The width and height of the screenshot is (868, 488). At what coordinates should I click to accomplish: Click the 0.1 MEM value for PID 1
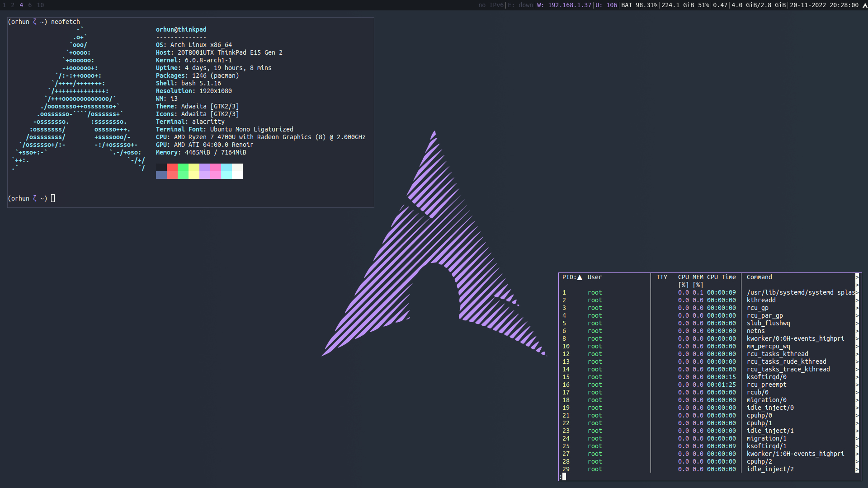tap(698, 293)
